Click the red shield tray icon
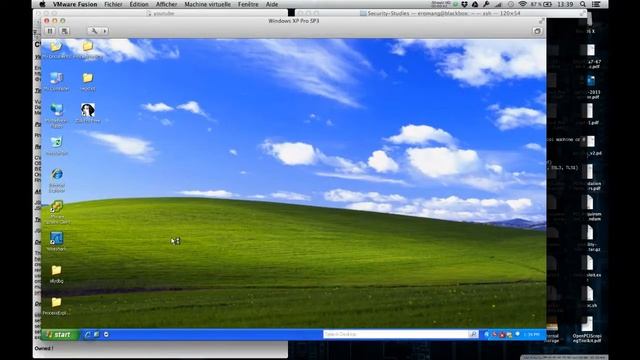640x360 pixels. pos(502,335)
